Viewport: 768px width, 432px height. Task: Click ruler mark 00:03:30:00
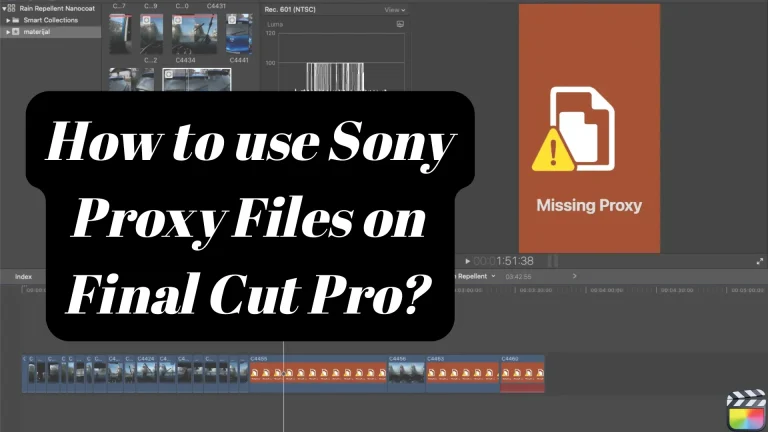point(534,290)
